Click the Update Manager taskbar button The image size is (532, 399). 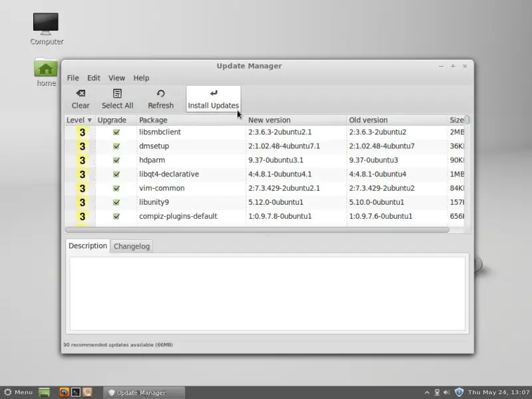click(x=144, y=392)
